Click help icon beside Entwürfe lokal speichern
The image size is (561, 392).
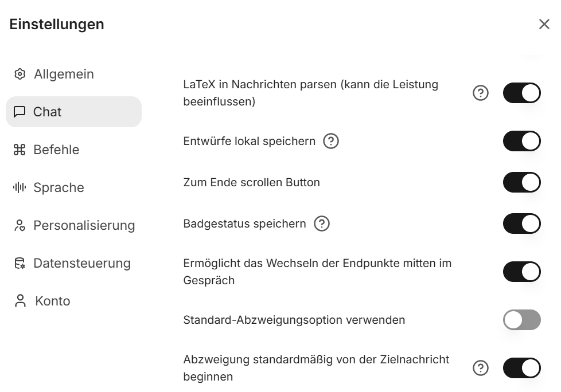[331, 141]
